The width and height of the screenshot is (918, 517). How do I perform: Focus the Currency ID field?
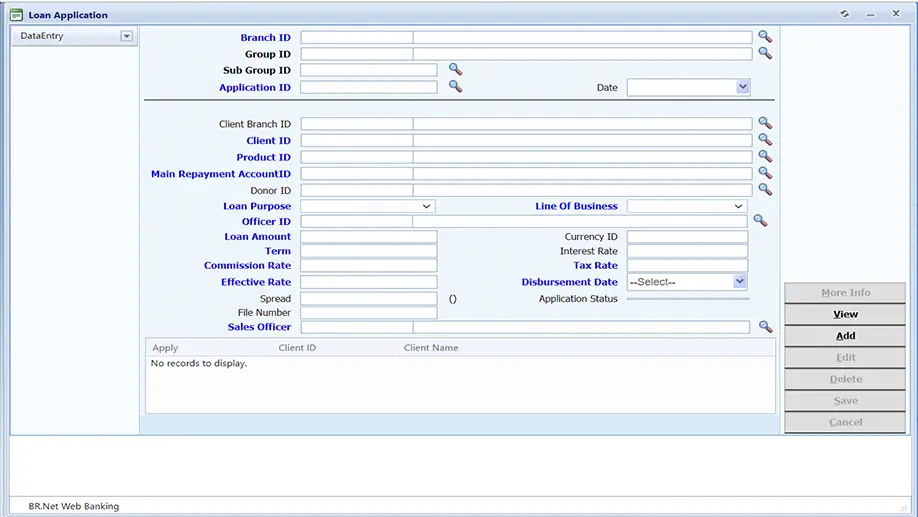coord(687,237)
